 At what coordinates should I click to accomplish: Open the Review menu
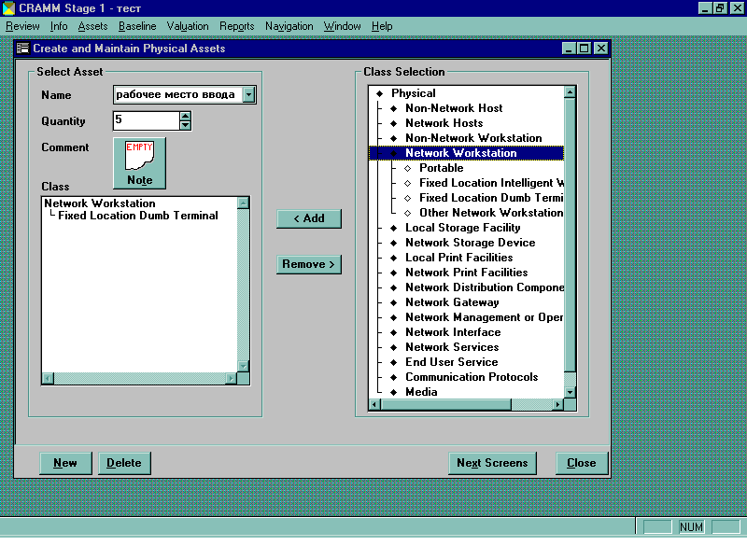[x=22, y=26]
